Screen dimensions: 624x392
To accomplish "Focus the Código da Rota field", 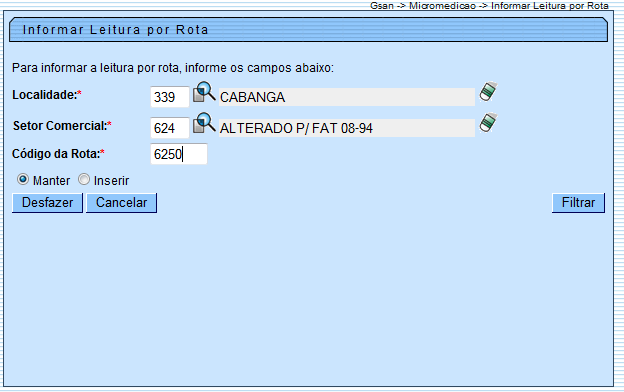I will 179,154.
